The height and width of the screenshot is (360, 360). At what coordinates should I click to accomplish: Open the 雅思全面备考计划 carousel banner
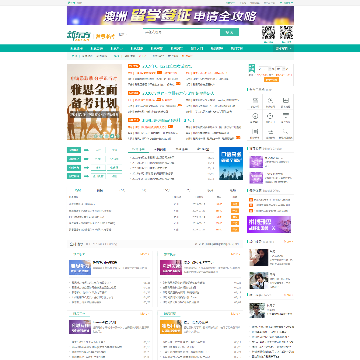(94, 102)
